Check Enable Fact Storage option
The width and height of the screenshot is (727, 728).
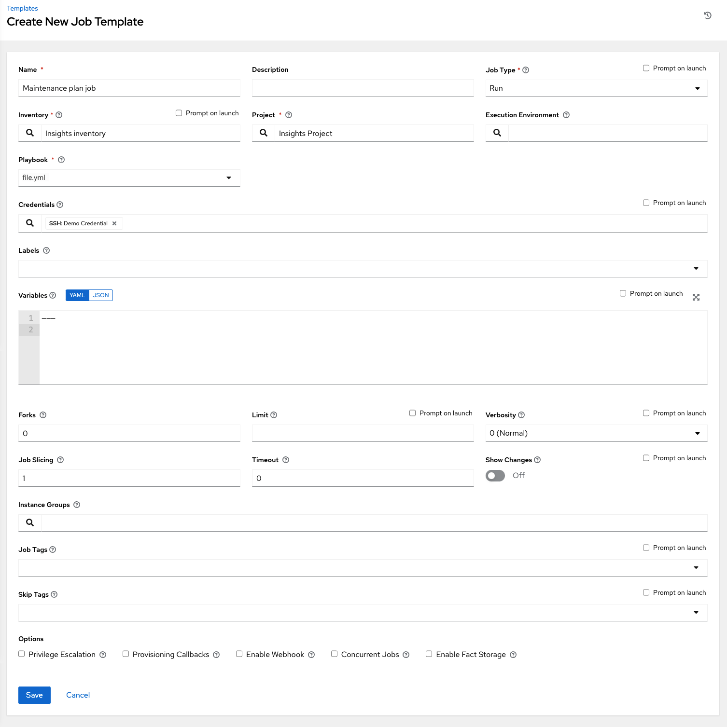[429, 654]
